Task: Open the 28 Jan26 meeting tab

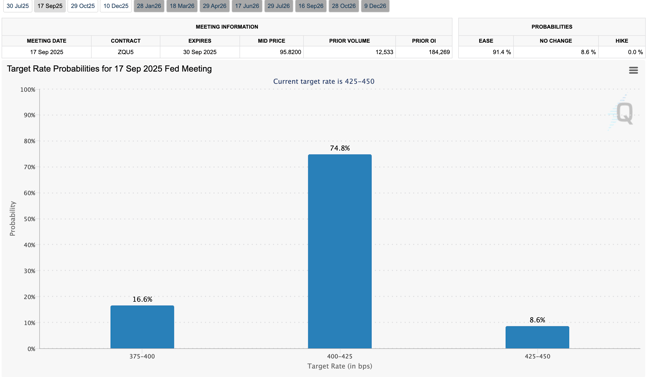Action: point(149,6)
